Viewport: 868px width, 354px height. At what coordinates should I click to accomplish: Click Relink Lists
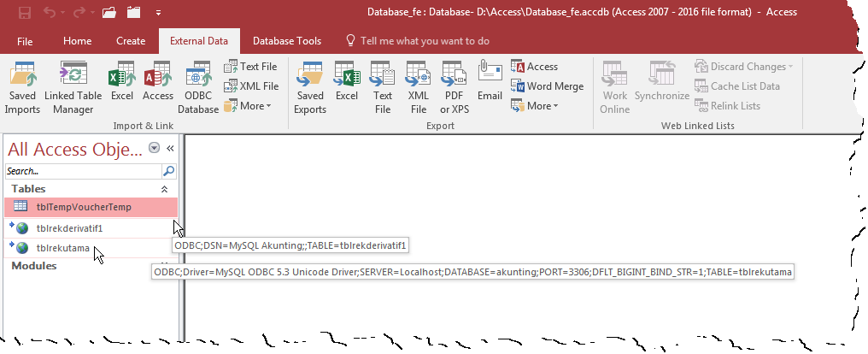tap(727, 106)
